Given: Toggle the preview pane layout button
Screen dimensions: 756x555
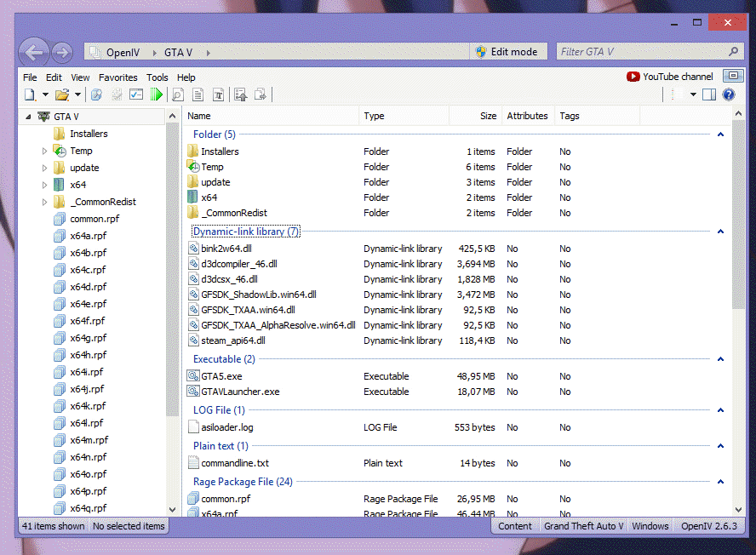Looking at the screenshot, I should [709, 94].
